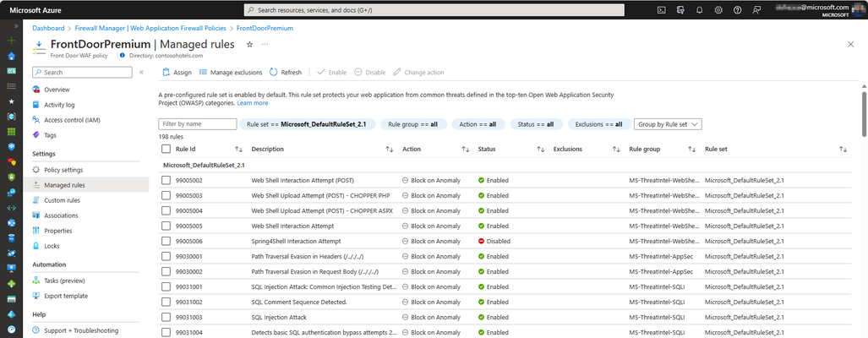Check the box for rule 99030001
This screenshot has height=338, width=868.
[x=166, y=257]
